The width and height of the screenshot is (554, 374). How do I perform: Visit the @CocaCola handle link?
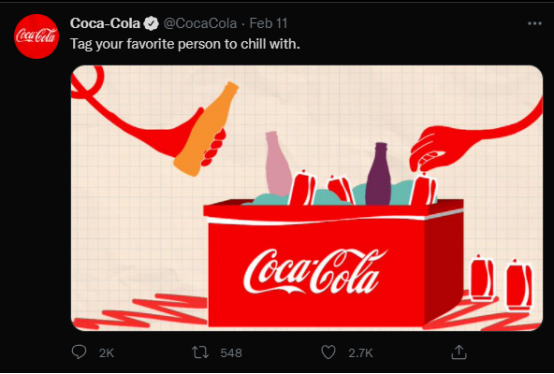tap(200, 23)
